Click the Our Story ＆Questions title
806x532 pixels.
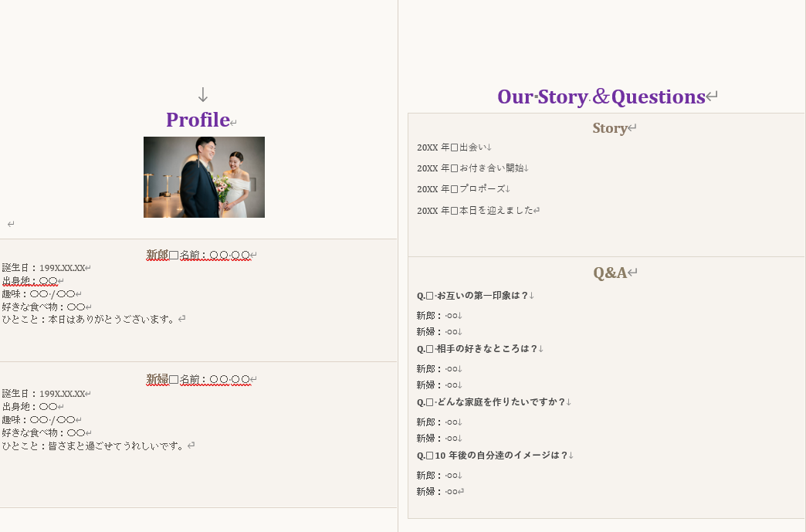click(x=602, y=97)
